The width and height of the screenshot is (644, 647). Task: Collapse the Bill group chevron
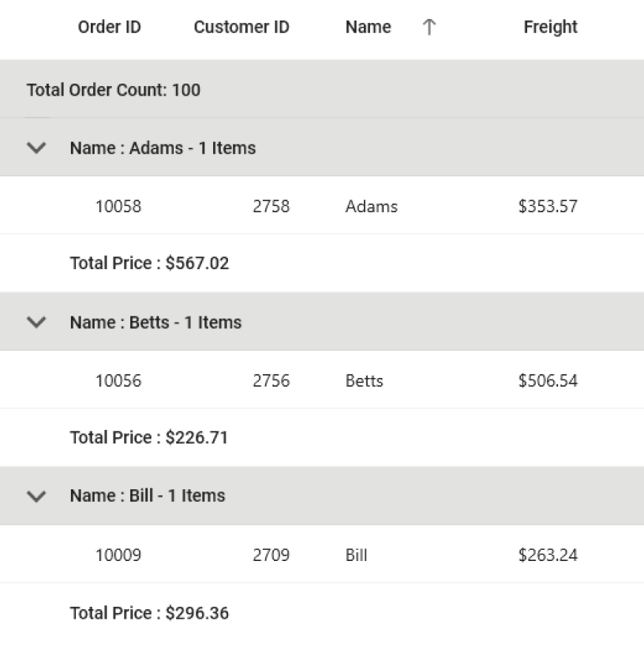pyautogui.click(x=36, y=496)
